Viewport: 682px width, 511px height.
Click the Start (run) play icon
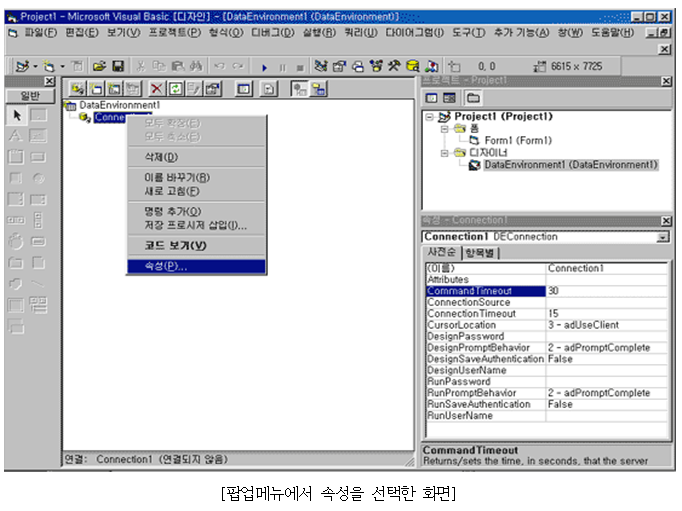[x=264, y=67]
